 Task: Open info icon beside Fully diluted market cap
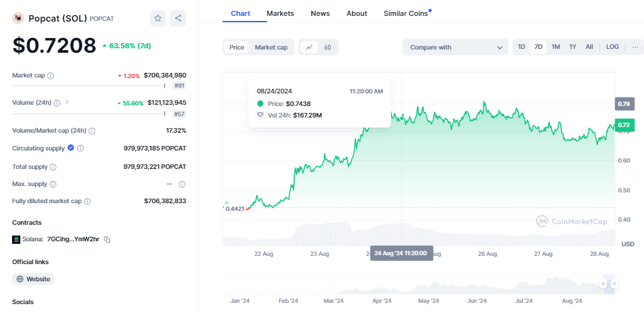coord(87,201)
